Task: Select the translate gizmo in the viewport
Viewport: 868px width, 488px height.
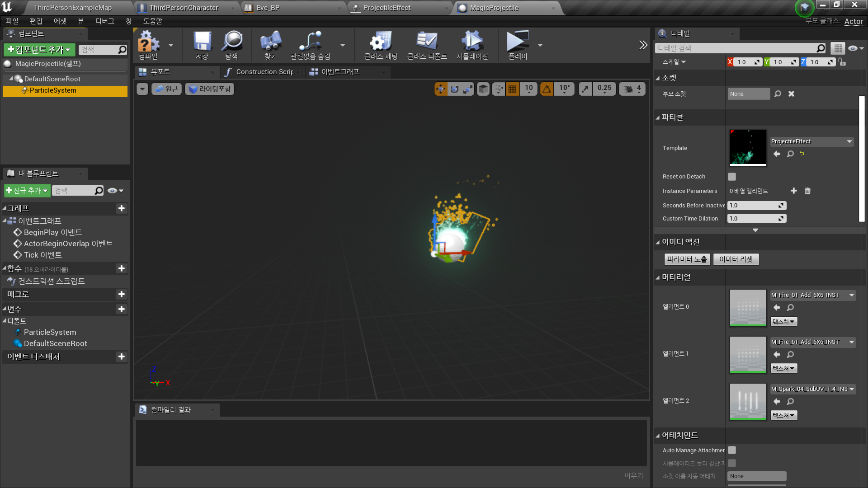Action: (441, 89)
